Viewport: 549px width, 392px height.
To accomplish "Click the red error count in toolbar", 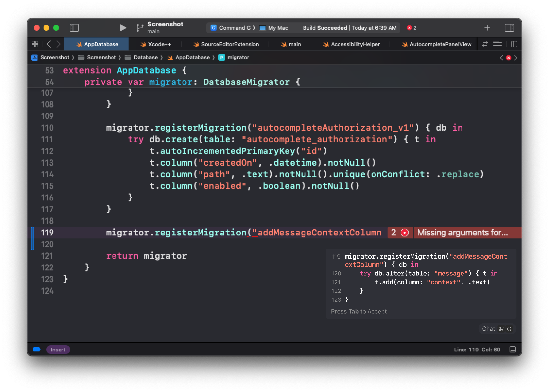I will pos(412,28).
